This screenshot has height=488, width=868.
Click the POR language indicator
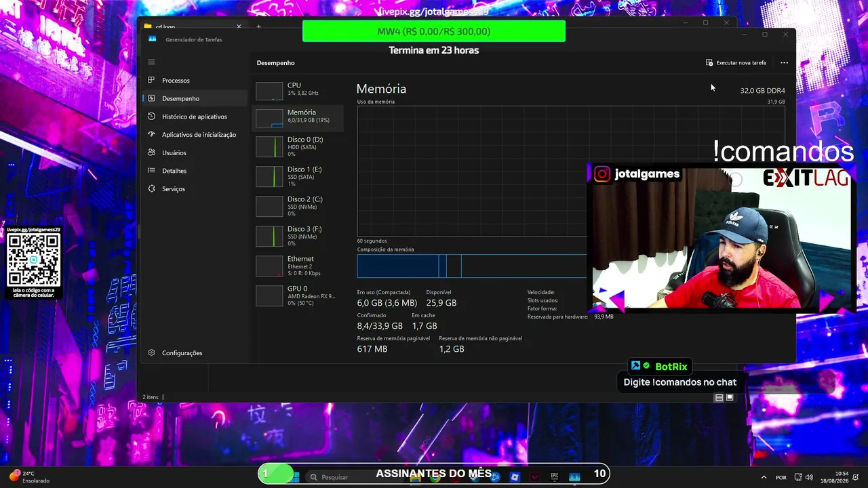pyautogui.click(x=781, y=477)
